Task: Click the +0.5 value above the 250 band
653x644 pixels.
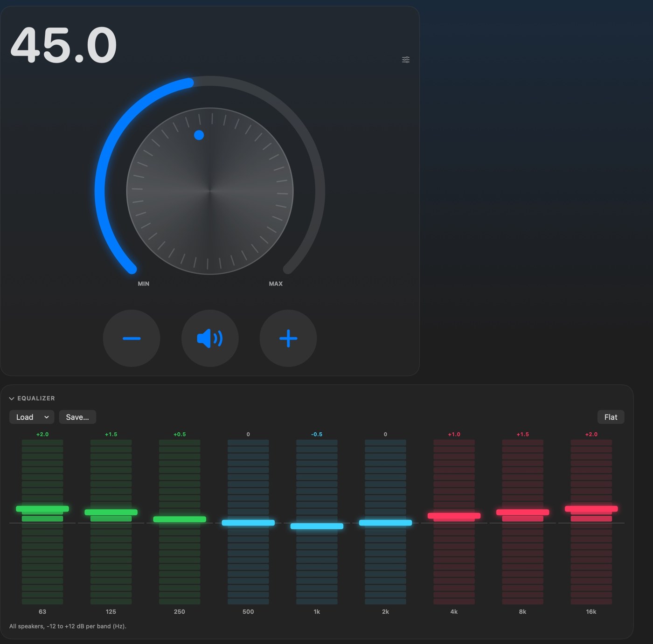Action: point(180,434)
